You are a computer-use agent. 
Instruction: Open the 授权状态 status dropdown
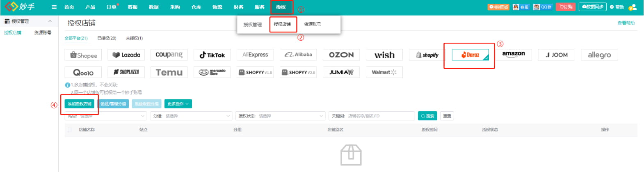coord(281,116)
